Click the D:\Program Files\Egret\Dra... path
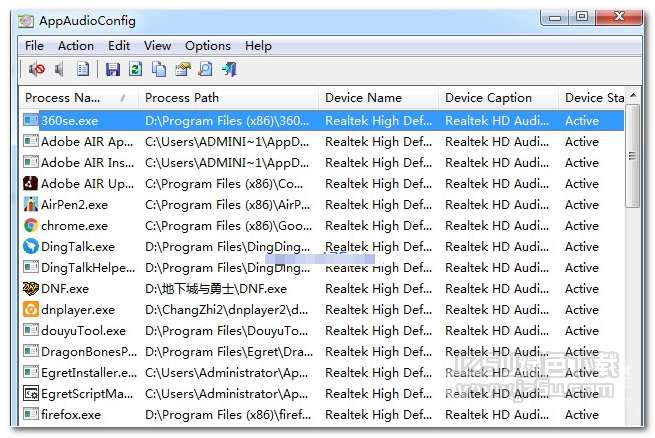655x438 pixels. tap(228, 352)
